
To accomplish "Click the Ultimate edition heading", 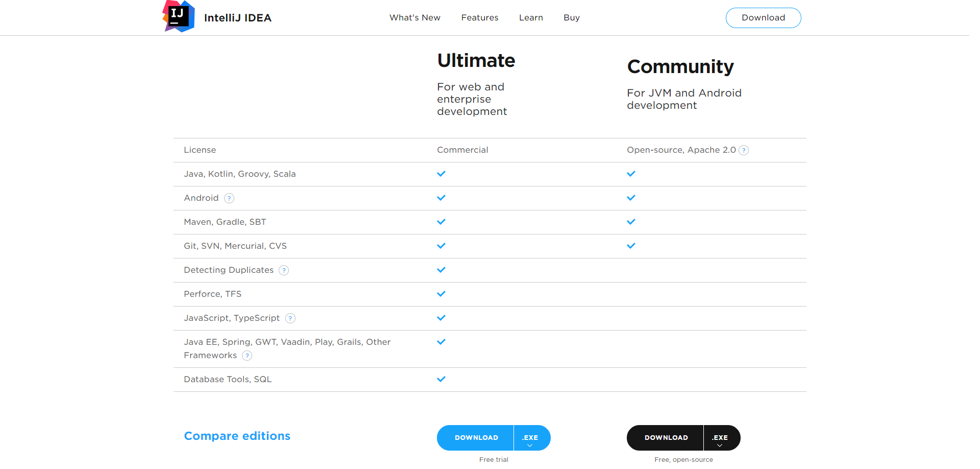I will coord(476,60).
